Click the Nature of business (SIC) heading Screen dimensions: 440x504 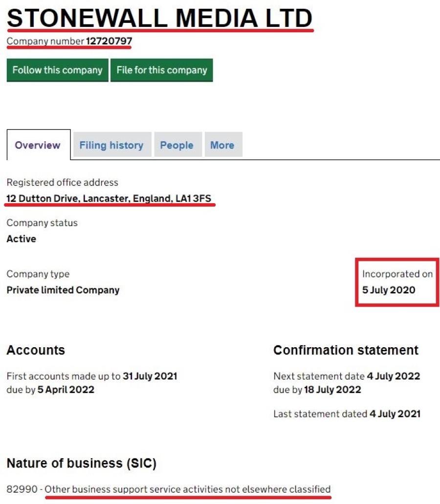point(82,463)
